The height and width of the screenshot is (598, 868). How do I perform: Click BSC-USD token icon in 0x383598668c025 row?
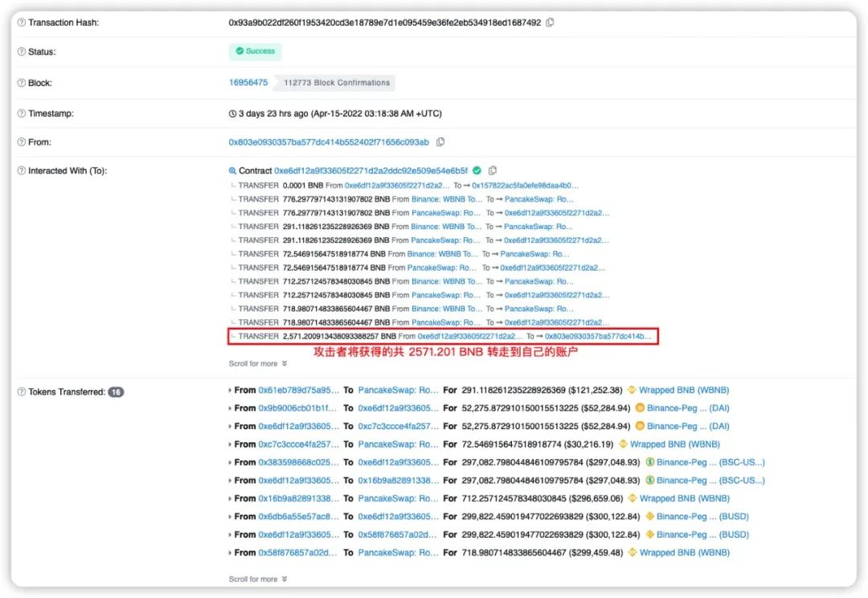click(650, 462)
